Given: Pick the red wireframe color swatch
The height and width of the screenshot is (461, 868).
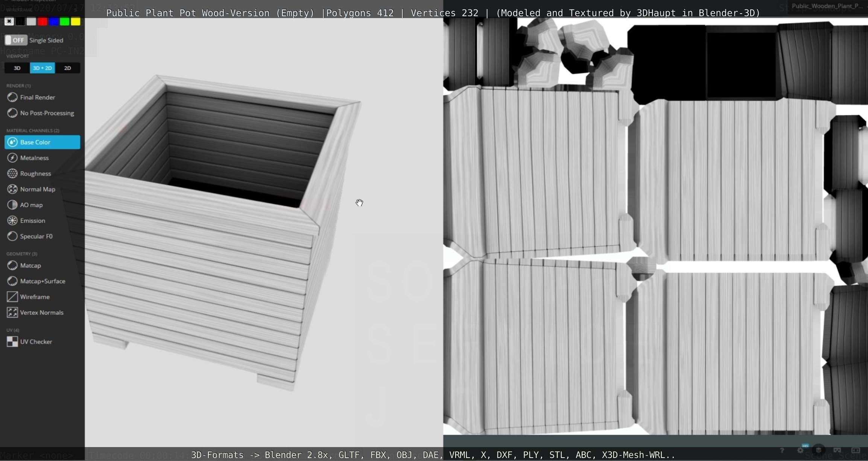Looking at the screenshot, I should tap(43, 21).
